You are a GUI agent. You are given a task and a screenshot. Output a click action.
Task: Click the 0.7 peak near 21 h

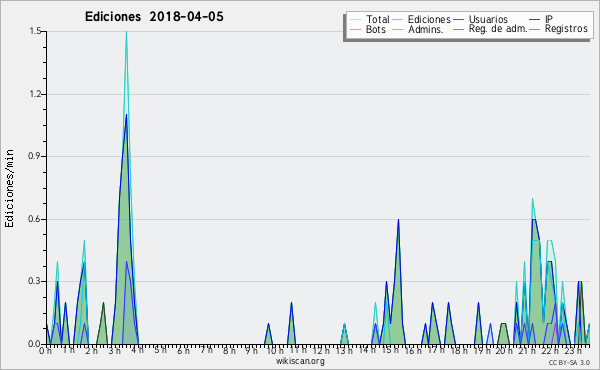coord(532,199)
